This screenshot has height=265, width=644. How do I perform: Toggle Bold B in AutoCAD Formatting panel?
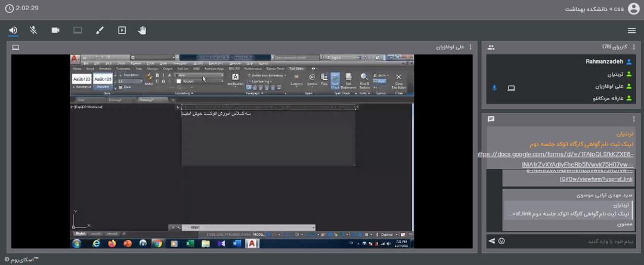coord(157,75)
